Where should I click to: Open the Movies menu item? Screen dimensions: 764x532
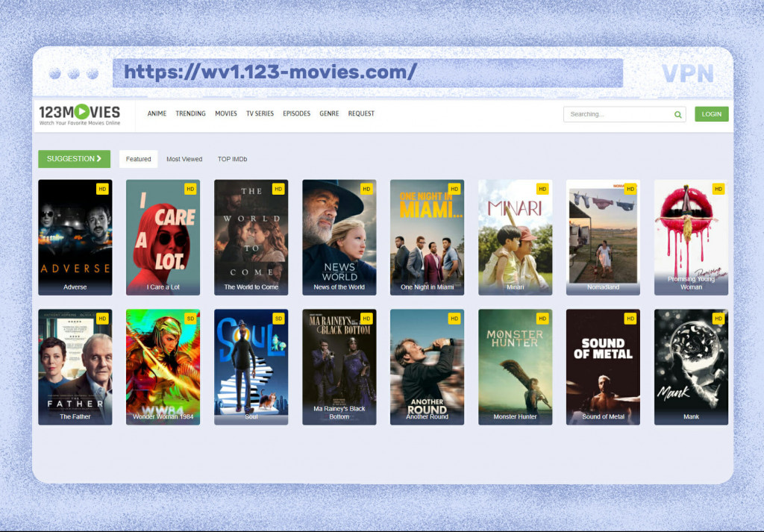226,113
